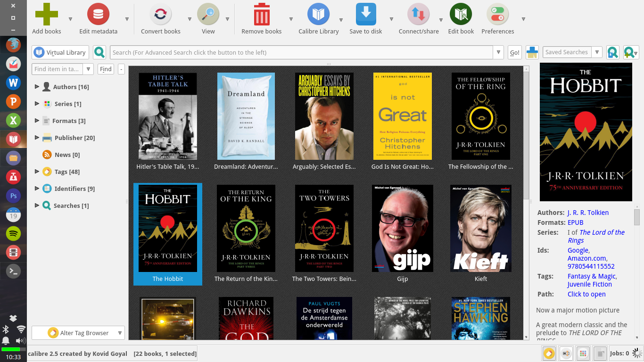This screenshot has width=644, height=362.
Task: Open the Add books dropdown arrow
Action: click(x=70, y=19)
